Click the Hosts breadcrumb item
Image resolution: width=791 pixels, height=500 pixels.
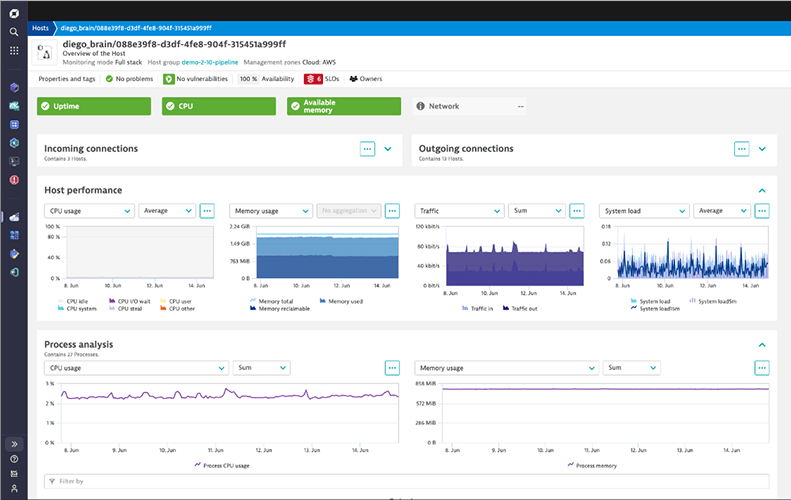pyautogui.click(x=41, y=28)
